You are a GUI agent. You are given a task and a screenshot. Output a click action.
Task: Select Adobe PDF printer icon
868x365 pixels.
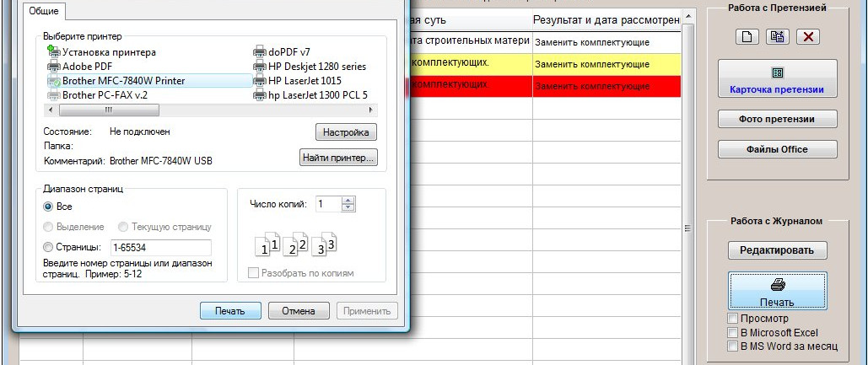point(54,67)
